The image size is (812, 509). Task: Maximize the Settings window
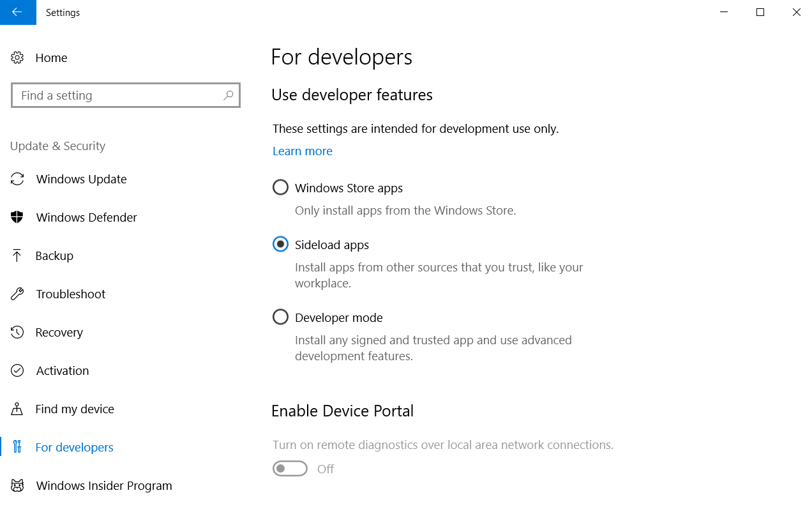(x=760, y=12)
